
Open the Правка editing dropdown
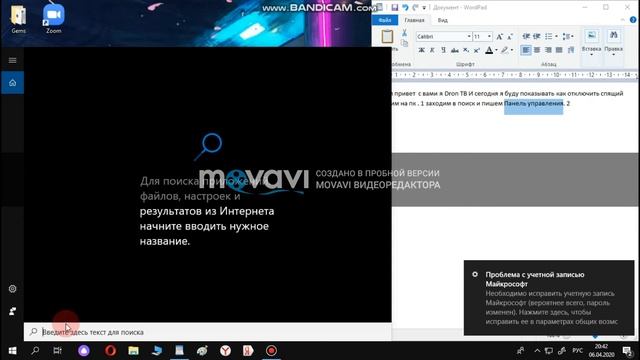[x=613, y=42]
